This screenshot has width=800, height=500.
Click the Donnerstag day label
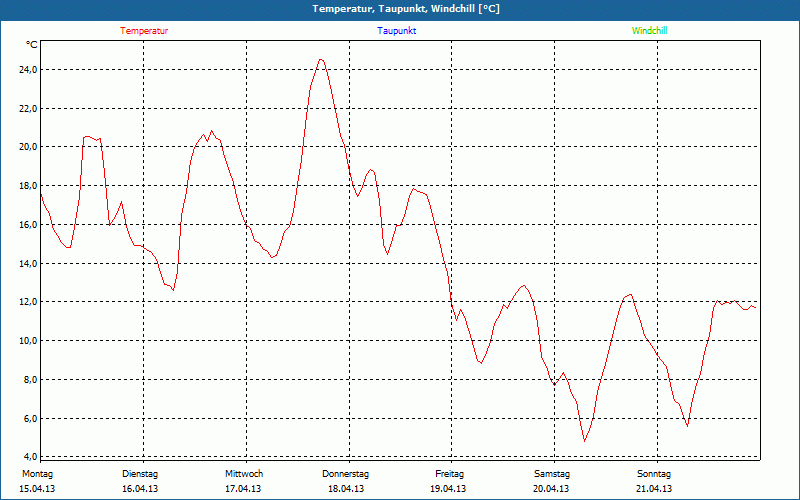tap(345, 474)
